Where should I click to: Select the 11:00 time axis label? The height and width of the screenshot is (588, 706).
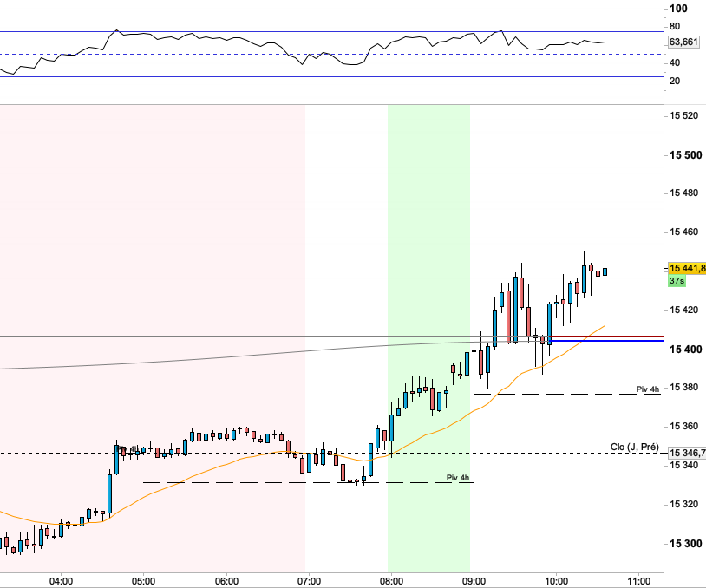pyautogui.click(x=639, y=581)
